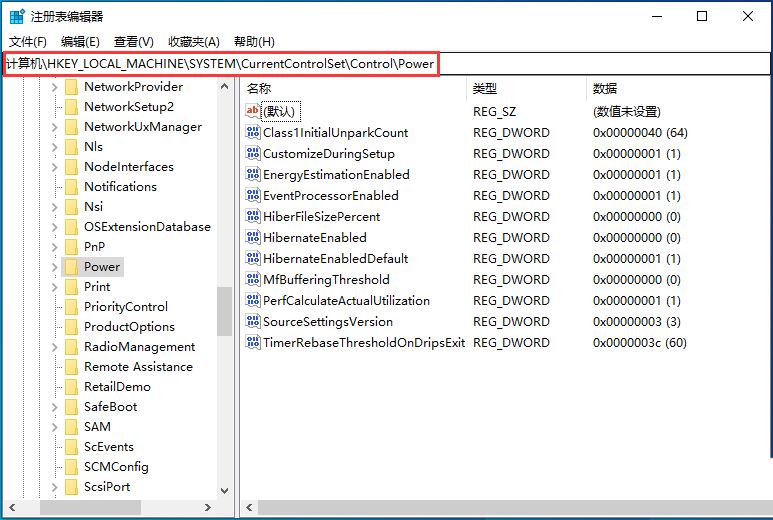Select the (默认) string value icon
This screenshot has height=520, width=773.
point(252,111)
